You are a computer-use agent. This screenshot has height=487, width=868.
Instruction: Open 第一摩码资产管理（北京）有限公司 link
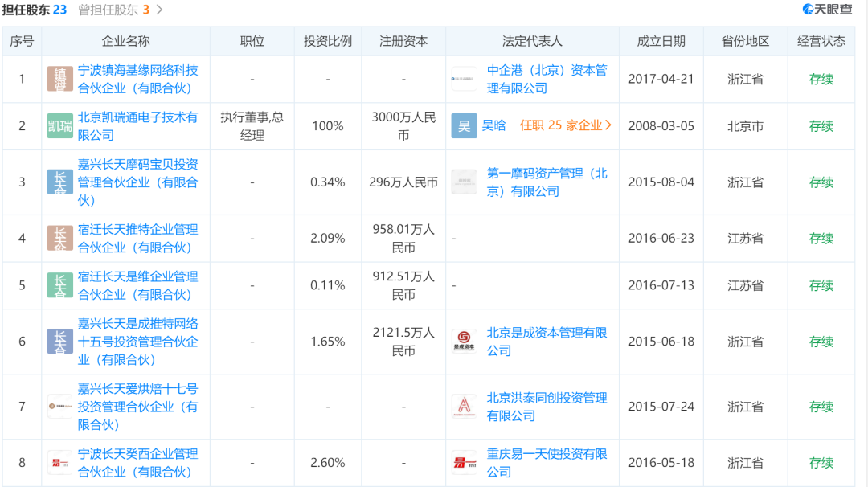[547, 182]
